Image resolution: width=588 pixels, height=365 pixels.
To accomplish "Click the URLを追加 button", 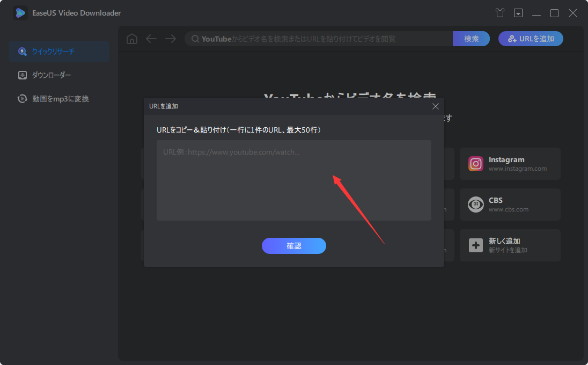I will tap(531, 38).
